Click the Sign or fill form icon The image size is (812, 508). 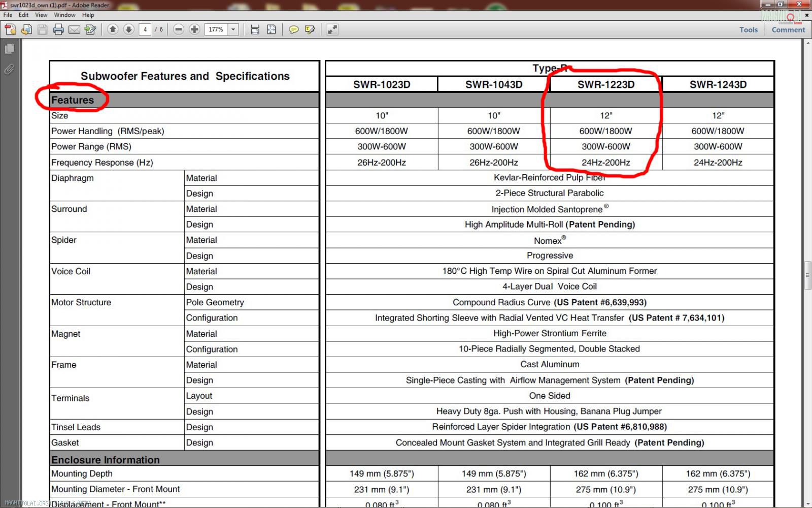(x=90, y=29)
